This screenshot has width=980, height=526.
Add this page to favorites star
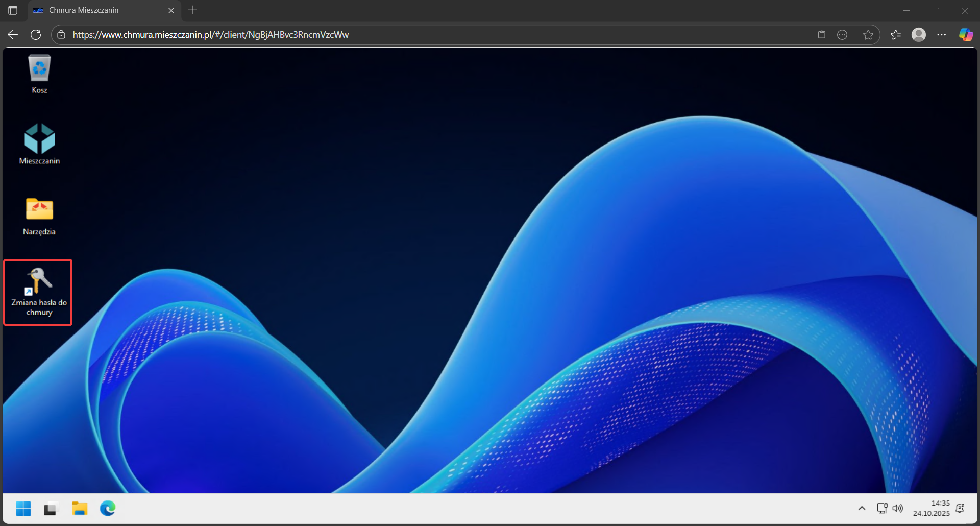[868, 35]
